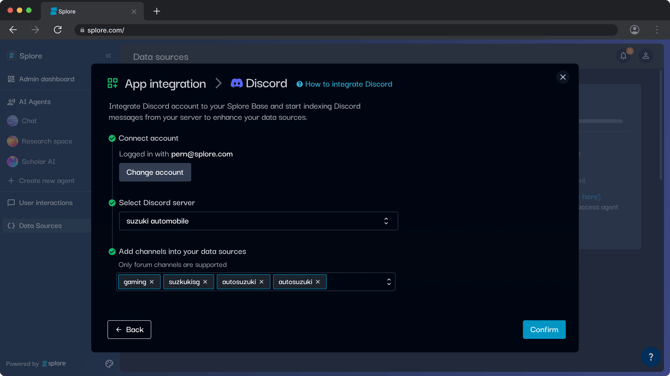The width and height of the screenshot is (670, 376).
Task: Click Only forum channels are supported note
Action: [x=173, y=265]
